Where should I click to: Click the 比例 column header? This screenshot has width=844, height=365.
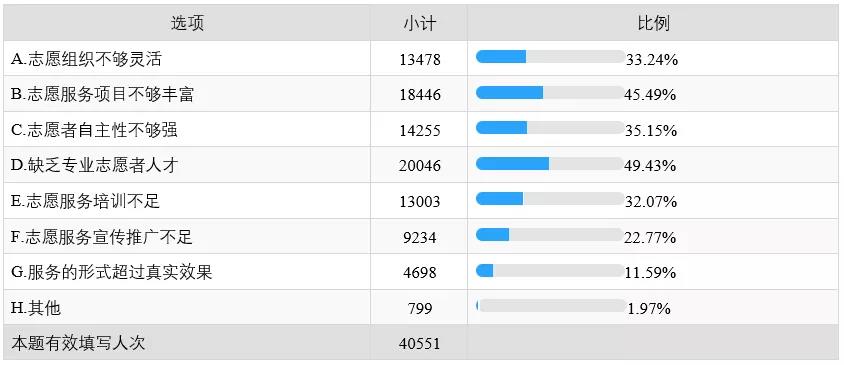[x=653, y=23]
